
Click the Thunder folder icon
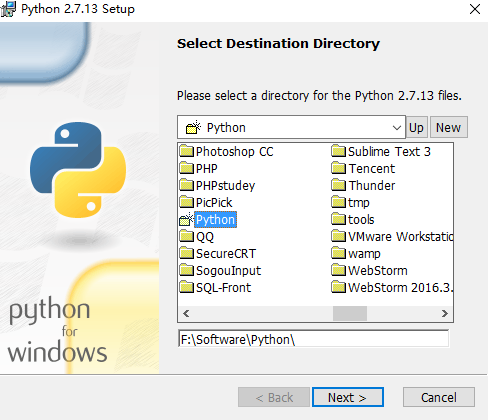[339, 185]
